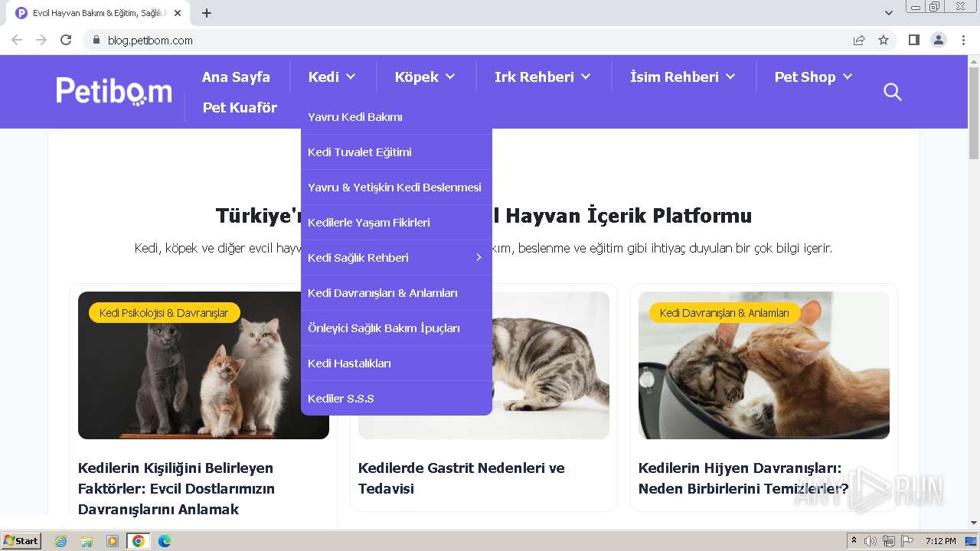Select Kedi Davranışları & Anlamları menu entry
Image resolution: width=980 pixels, height=551 pixels.
pyautogui.click(x=397, y=293)
